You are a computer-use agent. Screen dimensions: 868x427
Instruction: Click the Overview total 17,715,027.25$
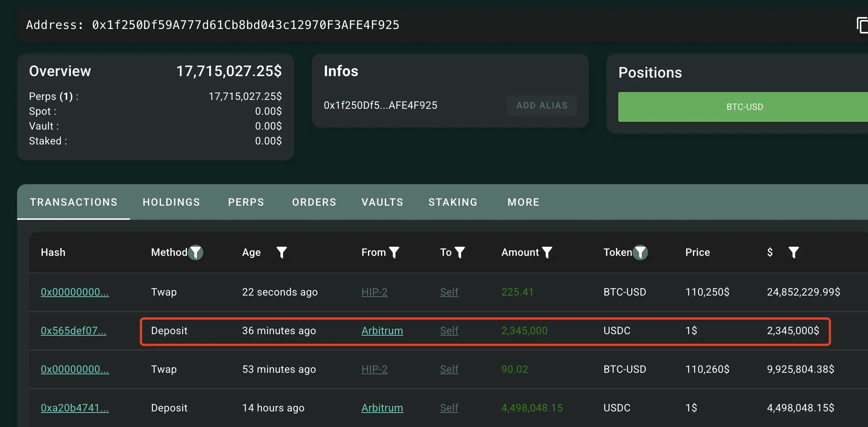[x=229, y=71]
